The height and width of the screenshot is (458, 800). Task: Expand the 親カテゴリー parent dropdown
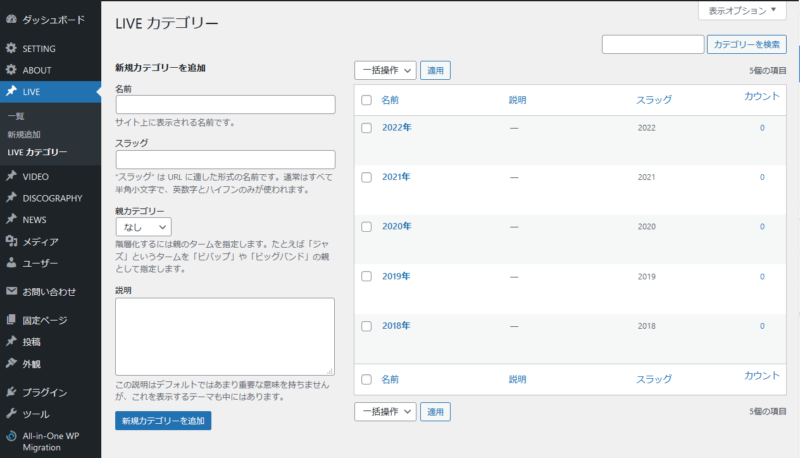pos(143,227)
